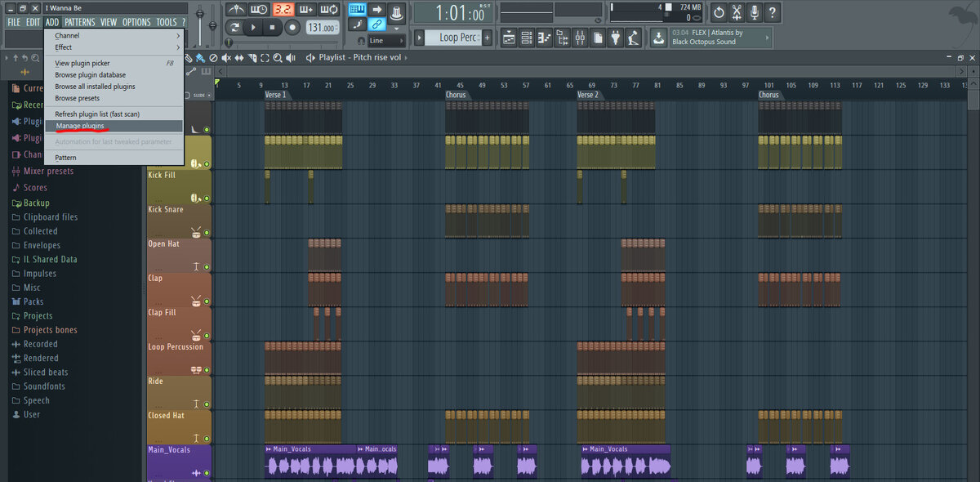Viewport: 980px width, 482px height.
Task: Adjust the main volume slider
Action: click(200, 16)
